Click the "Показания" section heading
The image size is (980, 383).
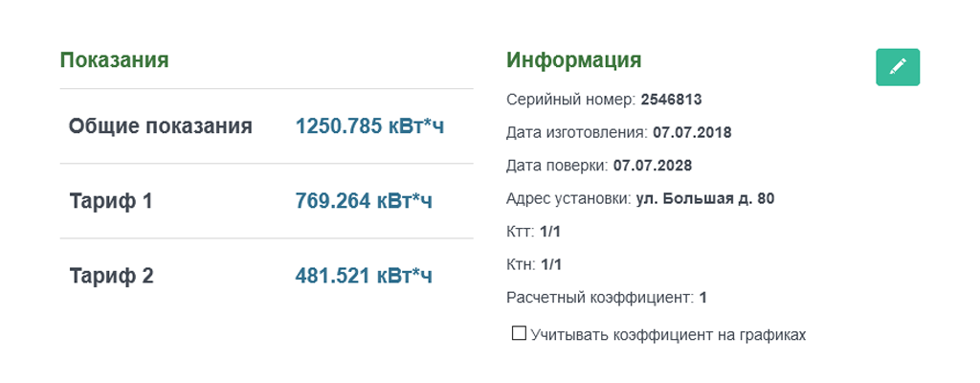tap(114, 60)
